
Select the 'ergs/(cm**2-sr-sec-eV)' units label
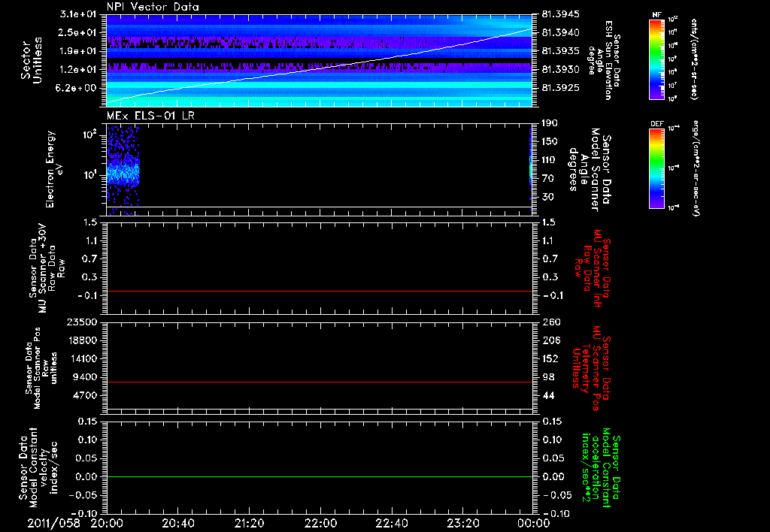click(x=696, y=168)
